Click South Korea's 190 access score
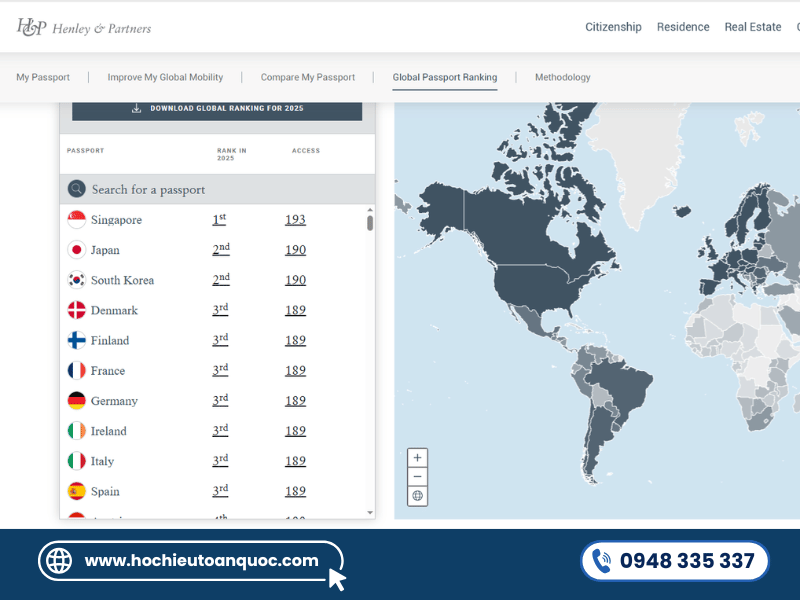Viewport: 800px width, 600px height. 295,280
